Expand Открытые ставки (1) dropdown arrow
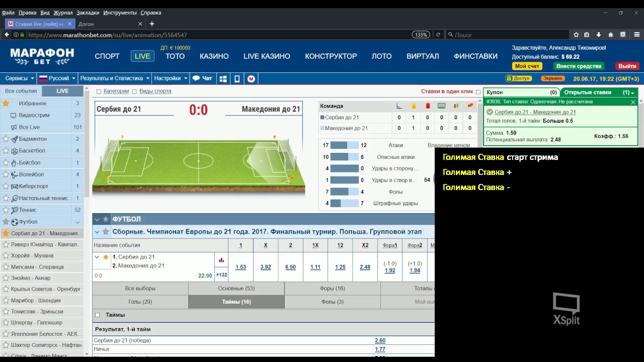 click(632, 93)
